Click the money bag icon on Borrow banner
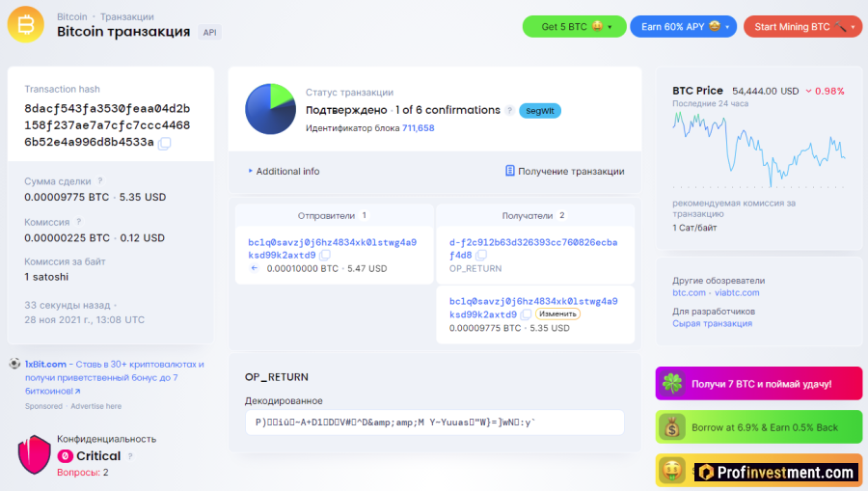The image size is (868, 491). point(671,427)
